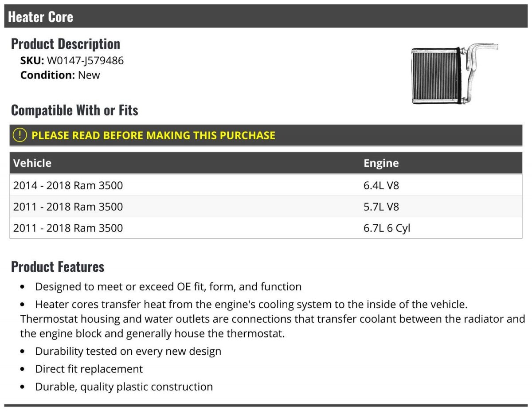Click the Product Features heading
The height and width of the screenshot is (411, 532).
(x=58, y=266)
